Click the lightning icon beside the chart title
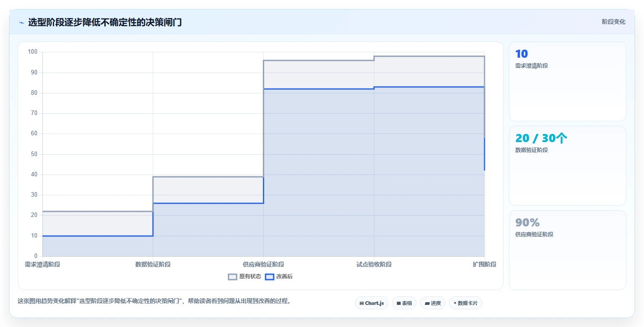The width and height of the screenshot is (644, 327). click(x=21, y=23)
